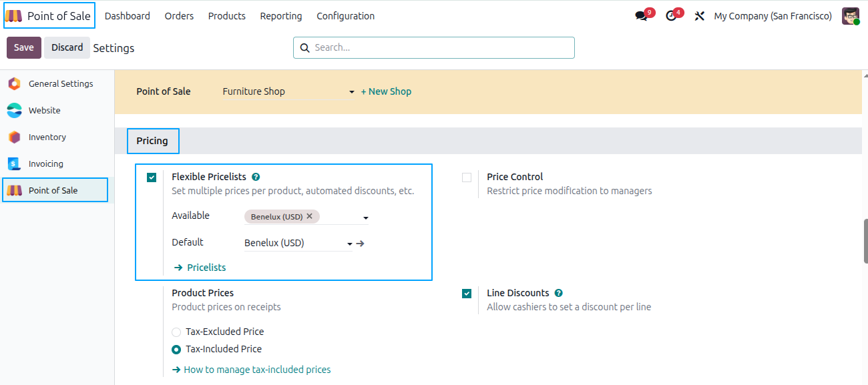Screen dimensions: 868x385
Task: Click the Pricing section heading
Action: 152,141
